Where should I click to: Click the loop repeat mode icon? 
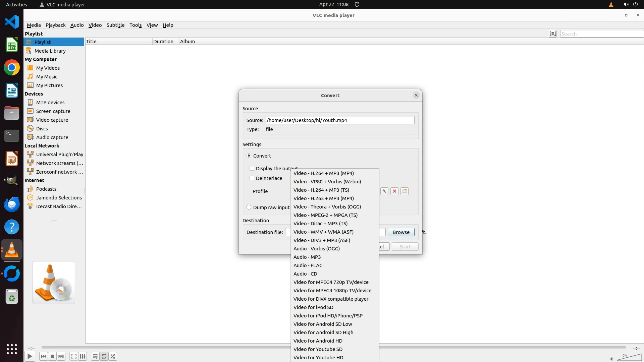104,356
